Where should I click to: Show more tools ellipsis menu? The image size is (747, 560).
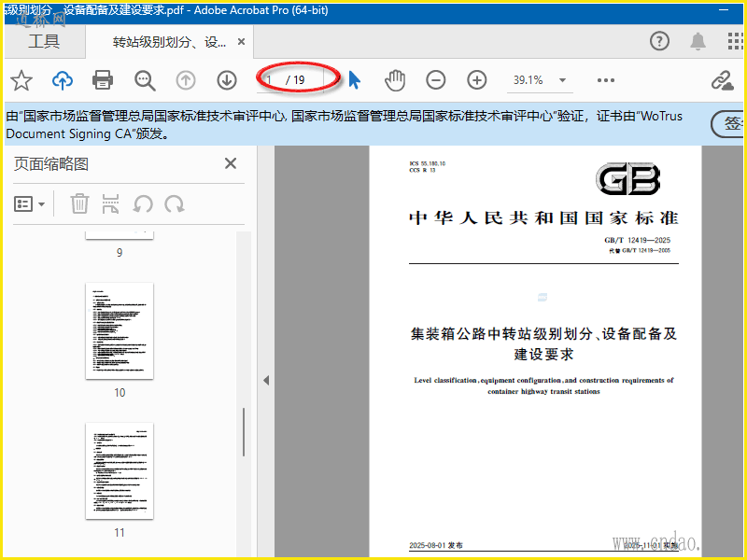pos(605,80)
